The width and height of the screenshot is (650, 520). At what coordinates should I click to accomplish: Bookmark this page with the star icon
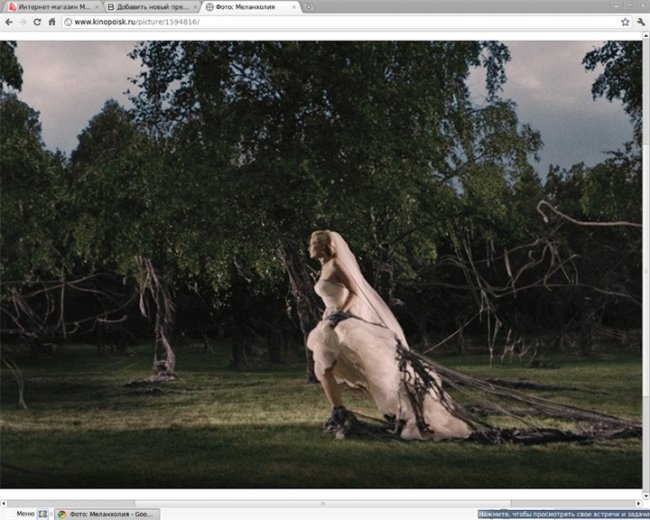(x=625, y=21)
